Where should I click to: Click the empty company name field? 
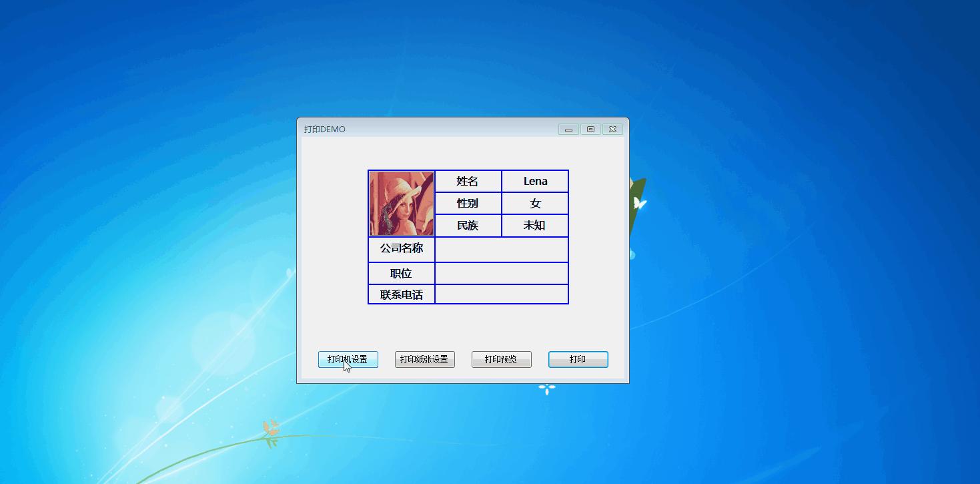(502, 248)
